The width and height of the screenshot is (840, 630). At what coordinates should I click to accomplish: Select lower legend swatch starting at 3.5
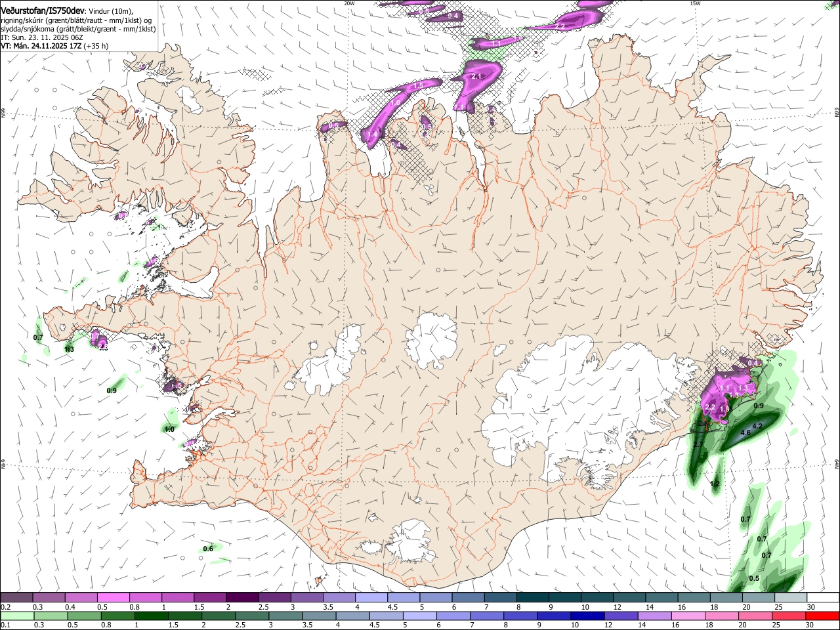[318, 616]
